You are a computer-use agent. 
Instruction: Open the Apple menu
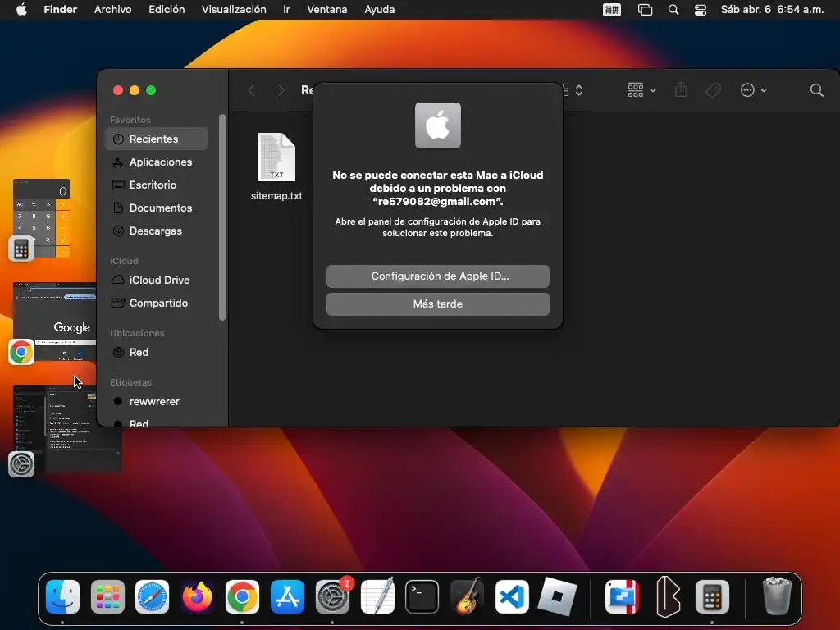[x=21, y=10]
